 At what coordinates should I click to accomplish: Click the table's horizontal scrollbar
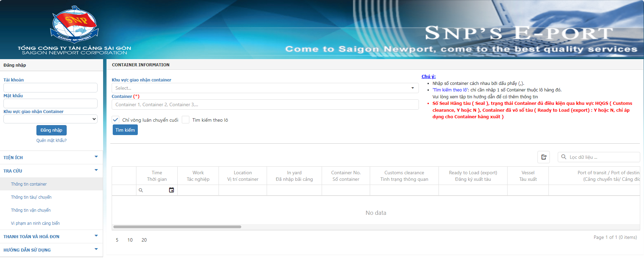(177, 227)
